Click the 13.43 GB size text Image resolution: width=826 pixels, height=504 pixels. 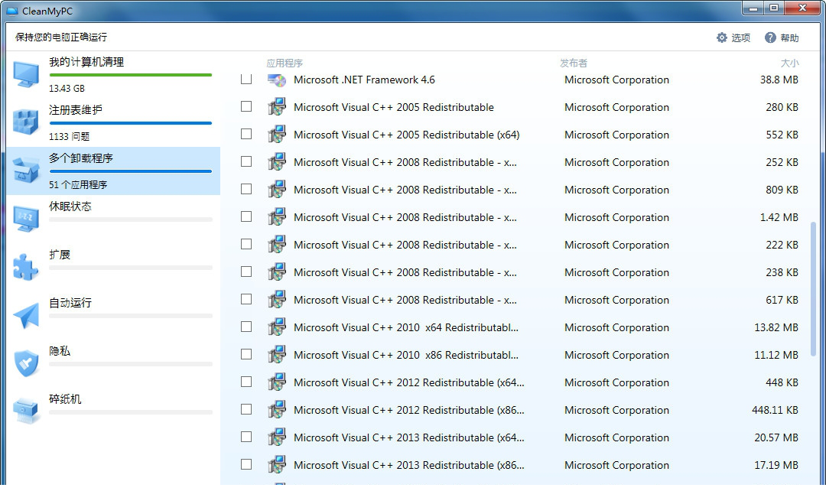[x=67, y=89]
